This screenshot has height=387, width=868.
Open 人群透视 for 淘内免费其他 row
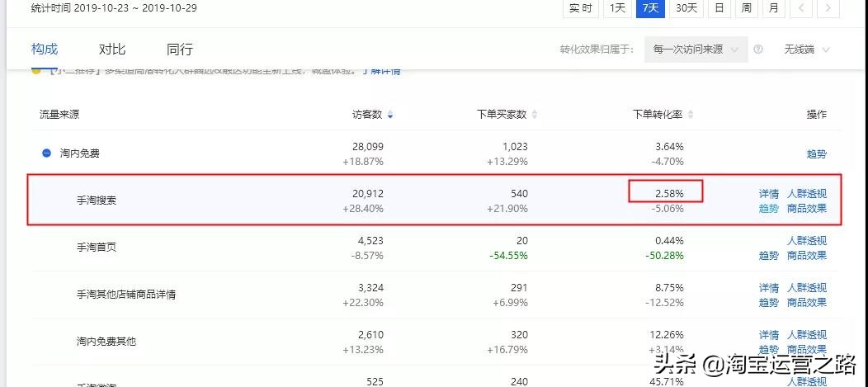click(x=807, y=335)
